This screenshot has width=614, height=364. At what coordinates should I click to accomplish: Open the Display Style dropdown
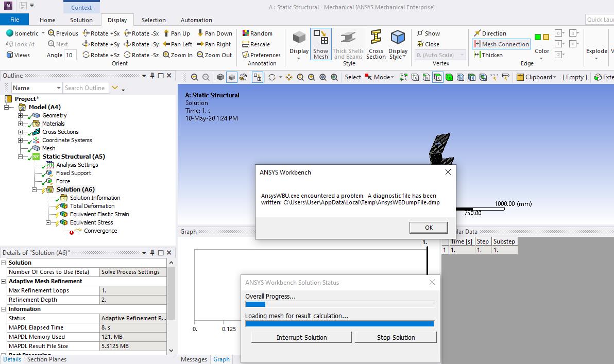pyautogui.click(x=398, y=44)
